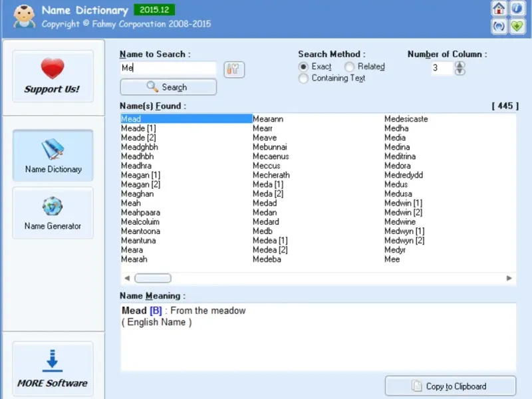Switch to Name Generator section

click(x=53, y=213)
